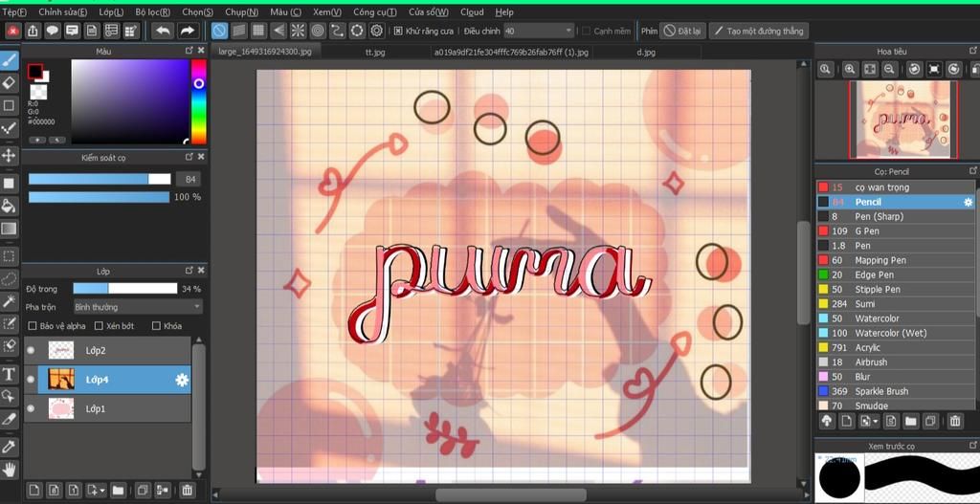
Task: Turn off snap with the blue circle icon
Action: (x=219, y=31)
